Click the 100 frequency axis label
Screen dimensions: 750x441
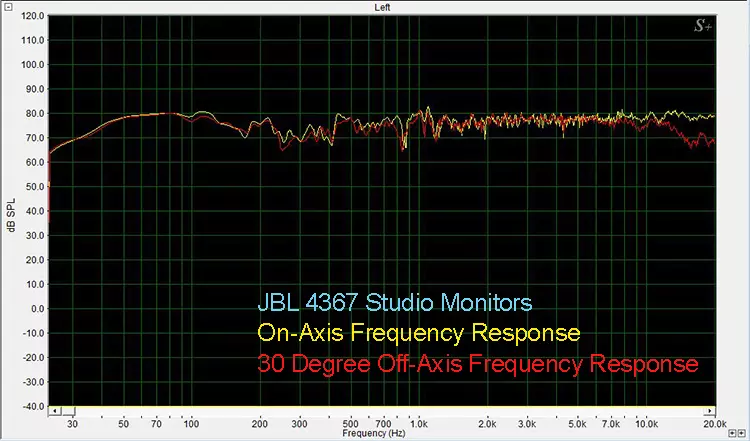191,424
